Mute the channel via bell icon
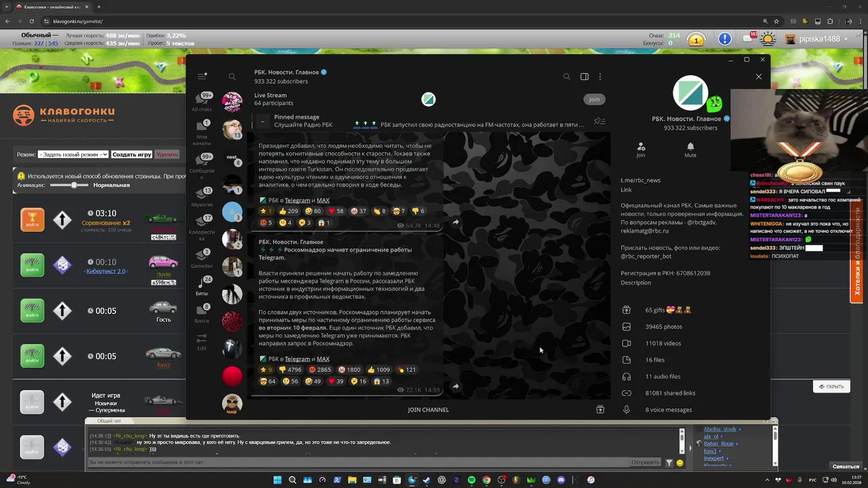Image resolution: width=868 pixels, height=488 pixels. tap(690, 150)
